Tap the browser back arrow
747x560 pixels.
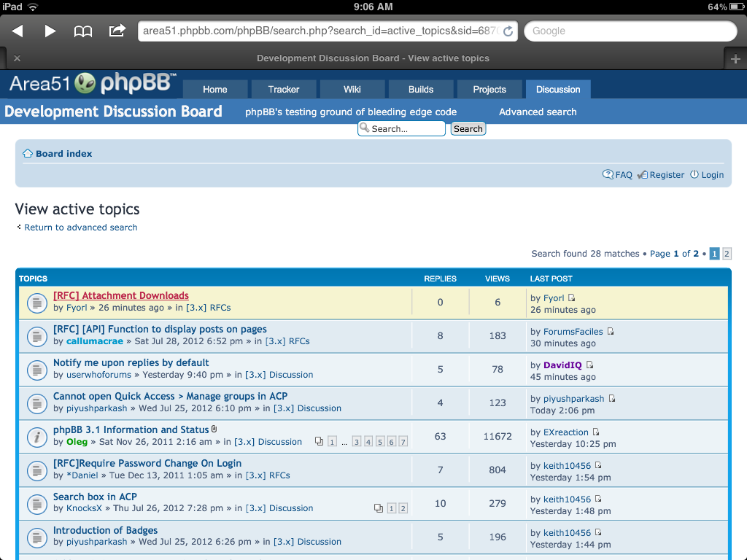click(18, 31)
